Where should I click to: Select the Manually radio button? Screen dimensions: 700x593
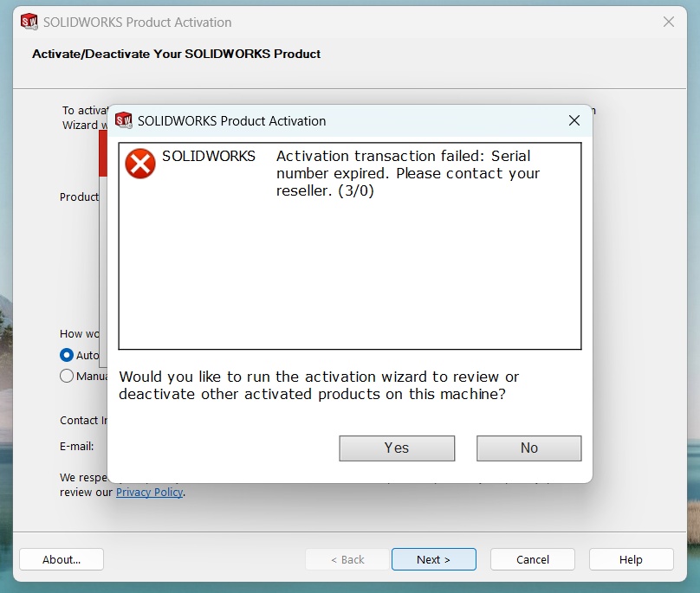point(67,377)
